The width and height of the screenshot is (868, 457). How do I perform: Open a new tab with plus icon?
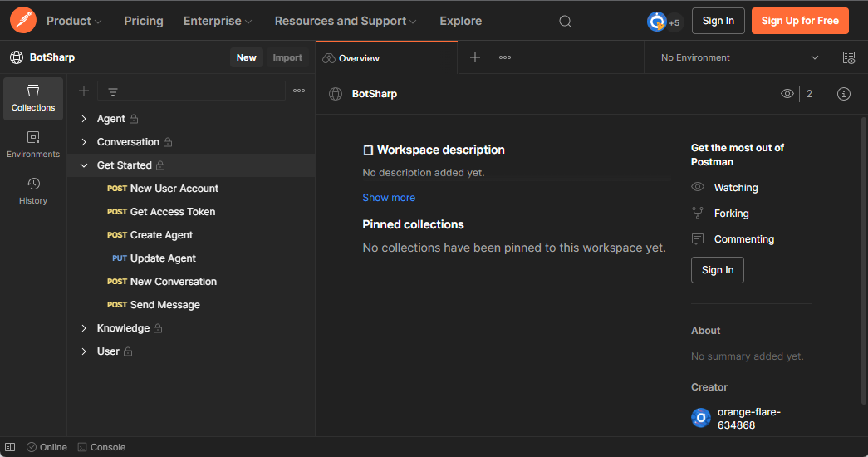pyautogui.click(x=475, y=57)
